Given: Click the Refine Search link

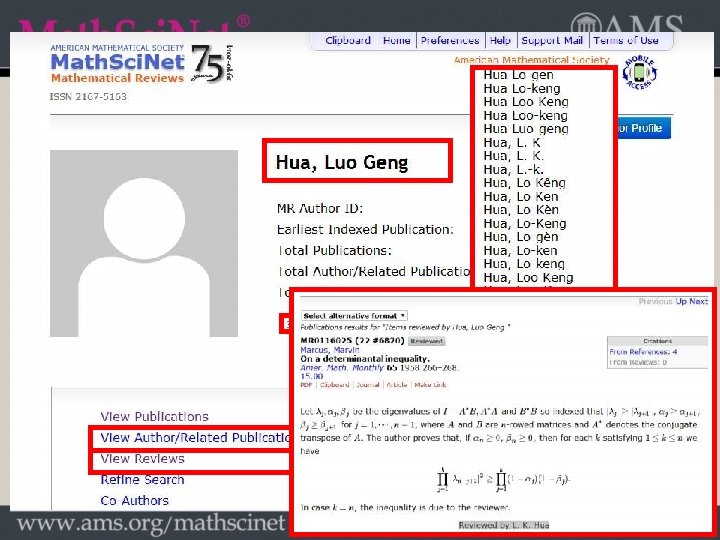Looking at the screenshot, I should [x=142, y=480].
